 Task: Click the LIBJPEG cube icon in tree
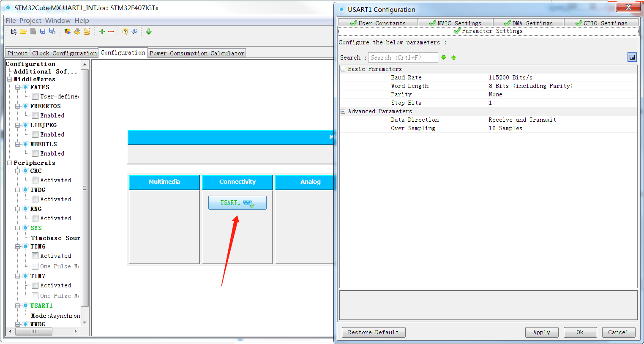click(x=25, y=125)
